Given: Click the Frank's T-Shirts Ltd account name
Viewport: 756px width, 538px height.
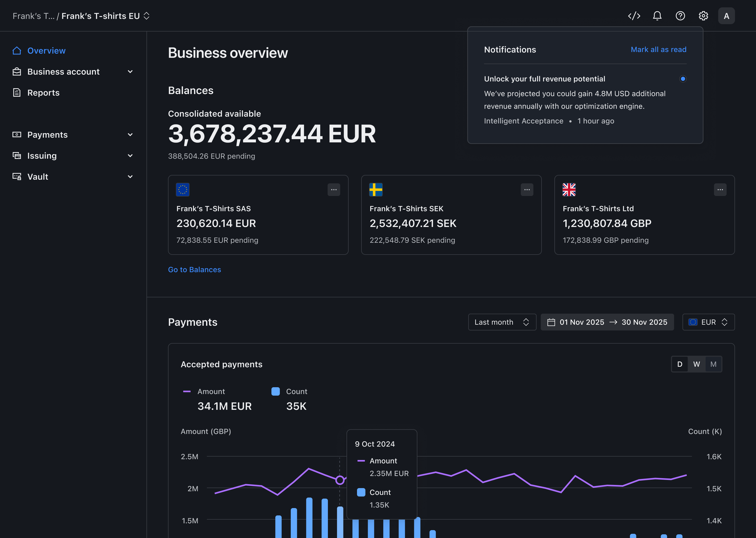Looking at the screenshot, I should [x=598, y=209].
